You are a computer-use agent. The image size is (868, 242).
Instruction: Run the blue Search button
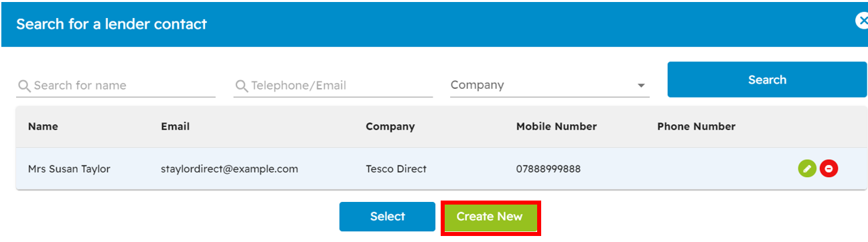767,80
